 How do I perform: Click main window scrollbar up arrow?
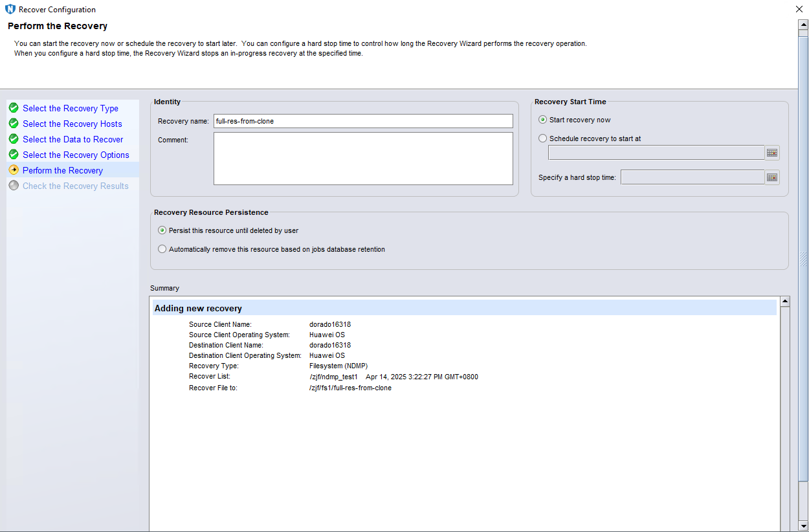(x=803, y=24)
